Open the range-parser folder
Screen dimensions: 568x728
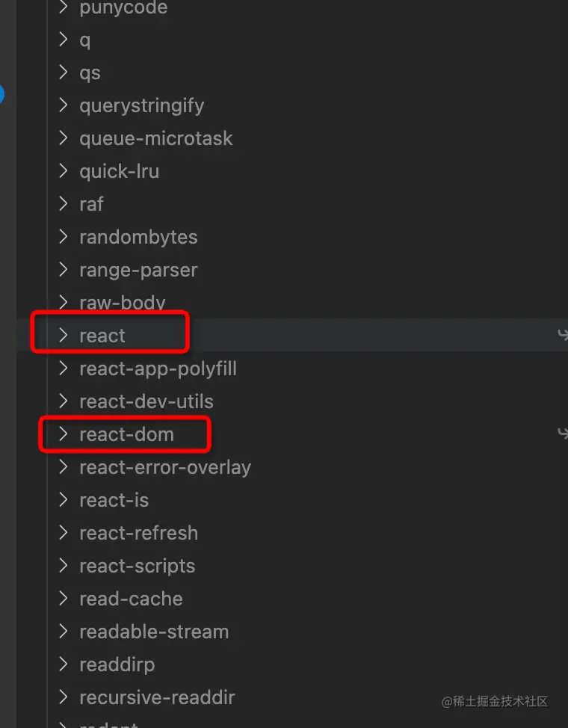pos(138,270)
